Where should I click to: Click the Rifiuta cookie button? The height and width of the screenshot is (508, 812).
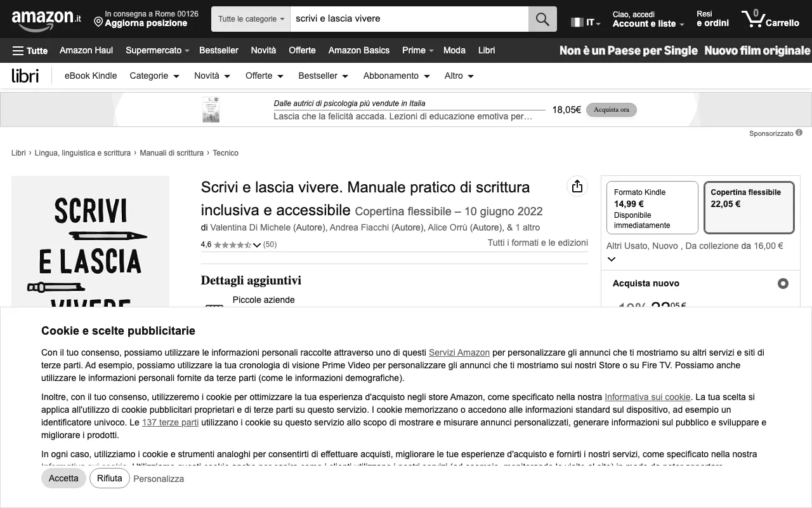tap(110, 478)
